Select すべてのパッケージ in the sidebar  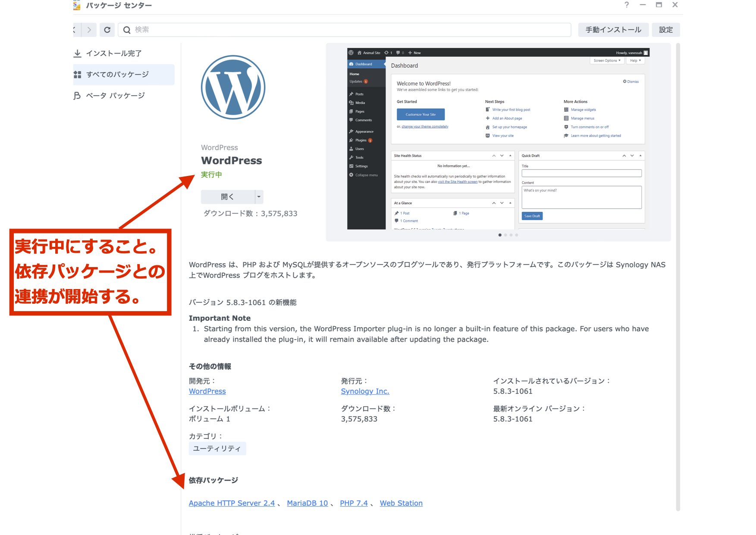(117, 75)
